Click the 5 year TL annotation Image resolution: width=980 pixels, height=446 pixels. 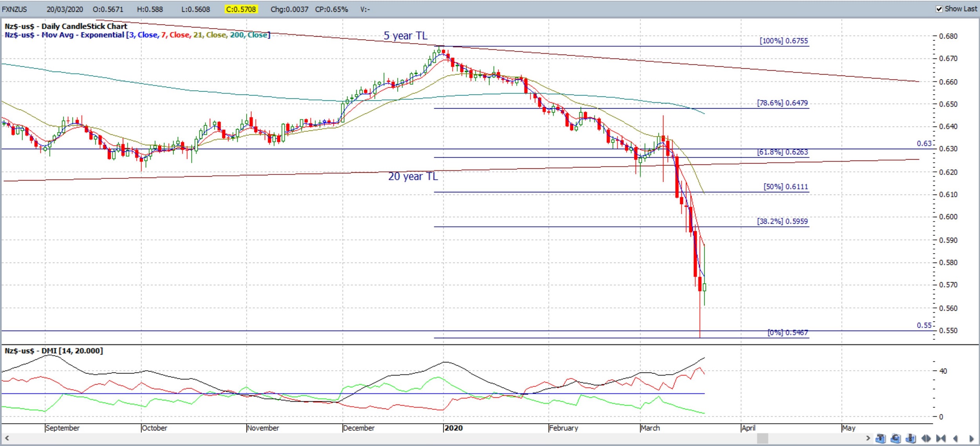[405, 36]
